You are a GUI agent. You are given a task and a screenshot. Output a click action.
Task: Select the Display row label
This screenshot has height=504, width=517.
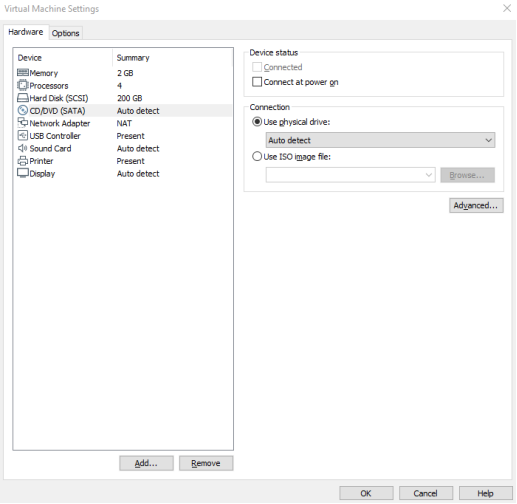42,174
